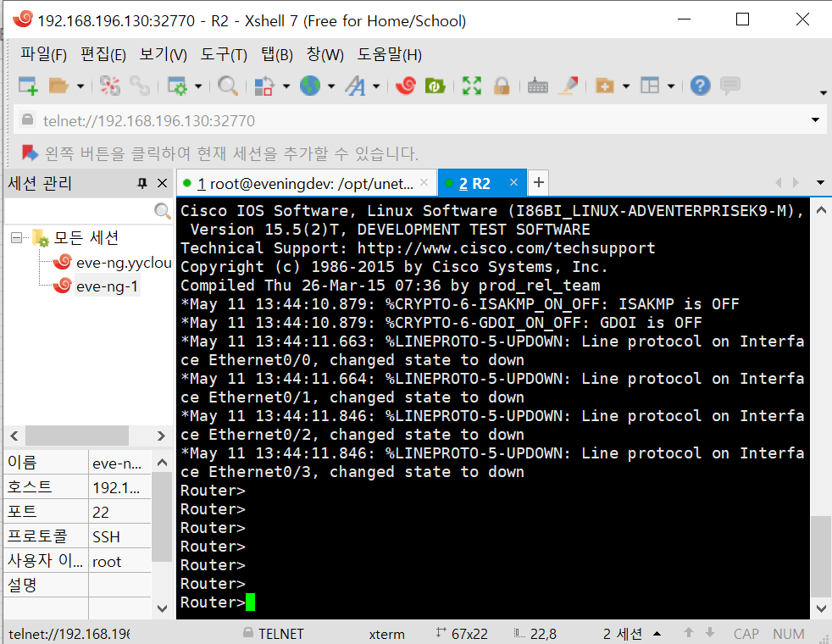Image resolution: width=832 pixels, height=644 pixels.
Task: Close the root@eveningdev tab
Action: coord(424,182)
